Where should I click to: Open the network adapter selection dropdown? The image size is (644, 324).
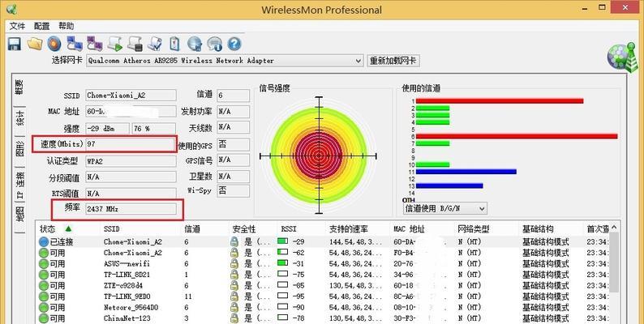358,61
